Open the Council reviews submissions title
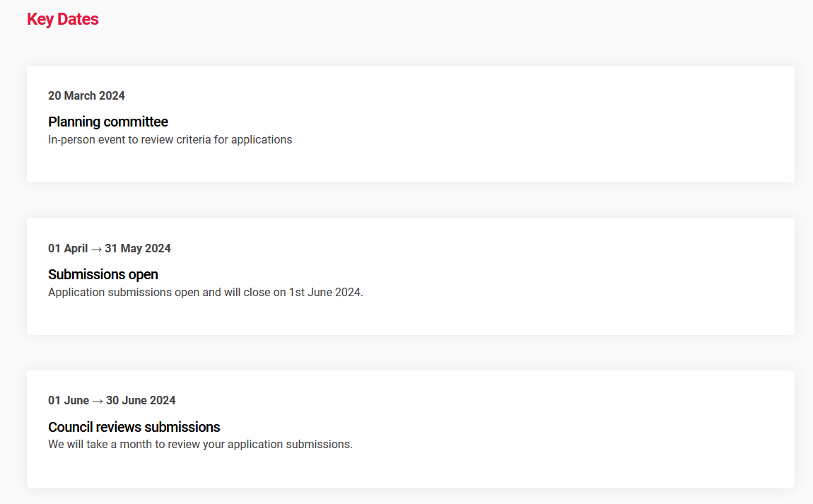 [x=134, y=427]
